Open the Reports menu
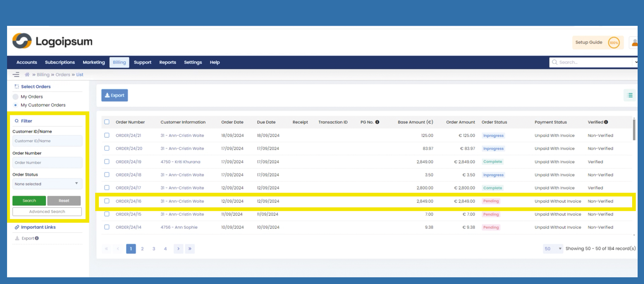This screenshot has width=644, height=284. pyautogui.click(x=168, y=62)
